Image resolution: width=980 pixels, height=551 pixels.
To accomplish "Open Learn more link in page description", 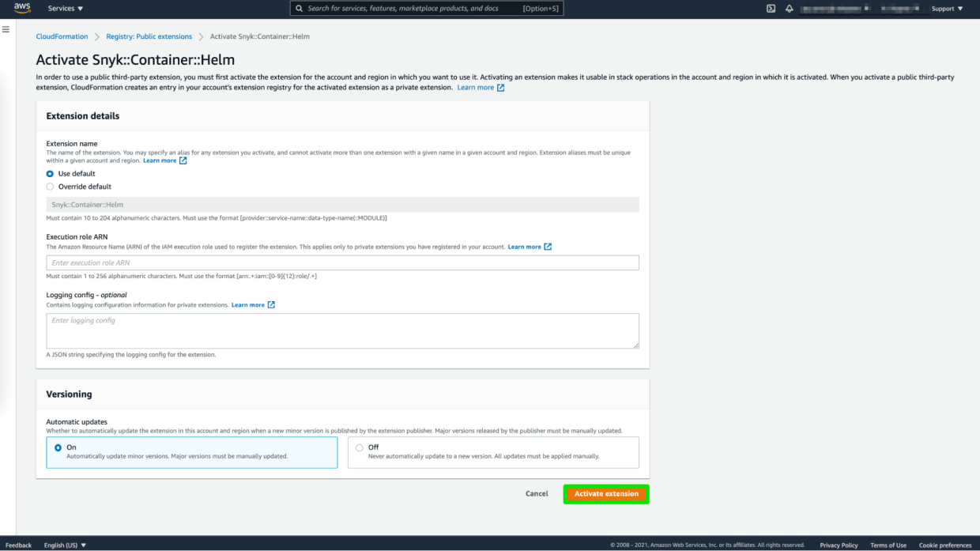I will tap(481, 88).
